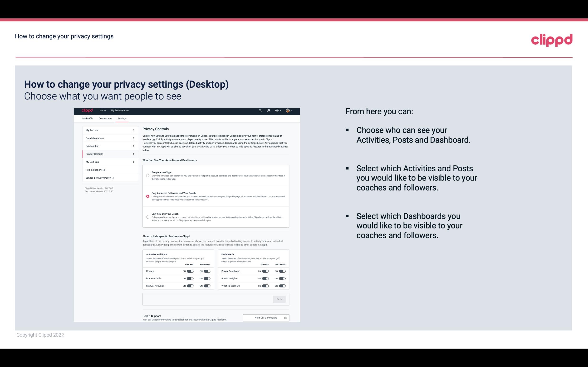Click the My Performance nav icon

point(120,110)
